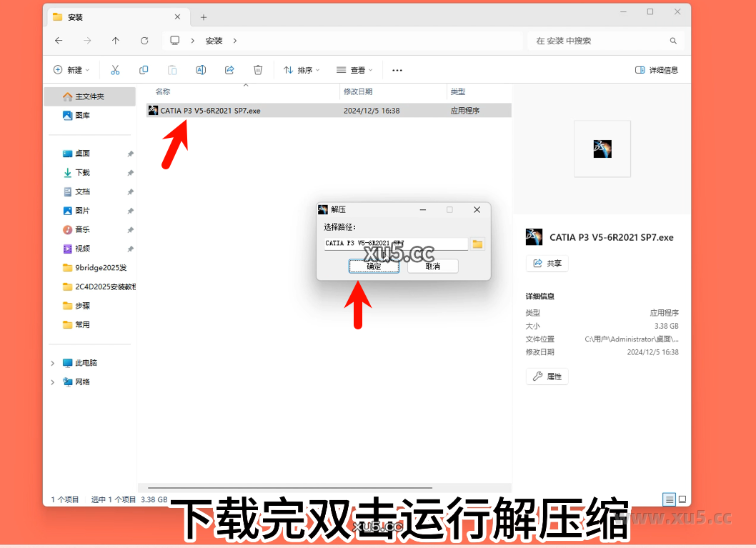Open the folder browser in the 解压 dialog
This screenshot has width=756, height=548.
[477, 244]
